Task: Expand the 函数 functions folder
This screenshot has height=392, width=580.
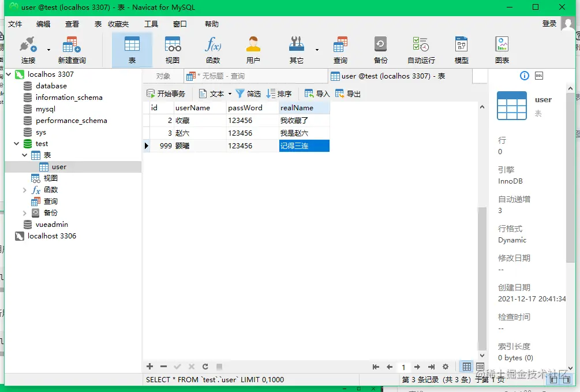Action: (x=24, y=190)
